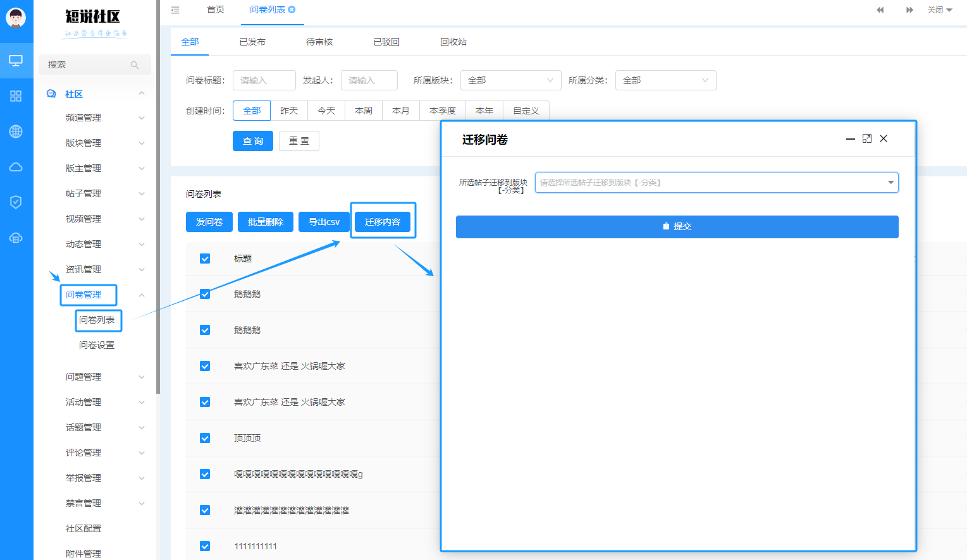The image size is (967, 560).
Task: Click the shield checkmark sidebar icon
Action: 16,202
